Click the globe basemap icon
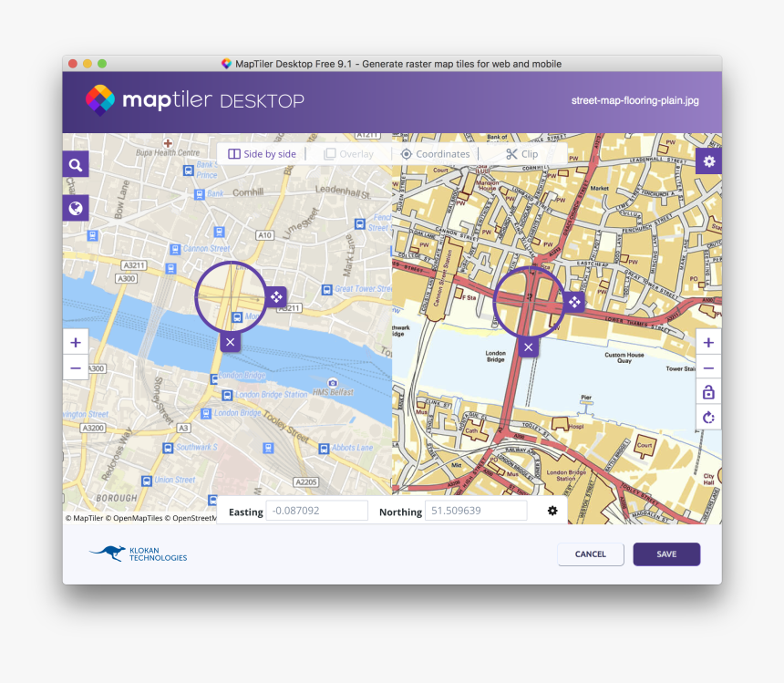The height and width of the screenshot is (683, 784). 76,208
